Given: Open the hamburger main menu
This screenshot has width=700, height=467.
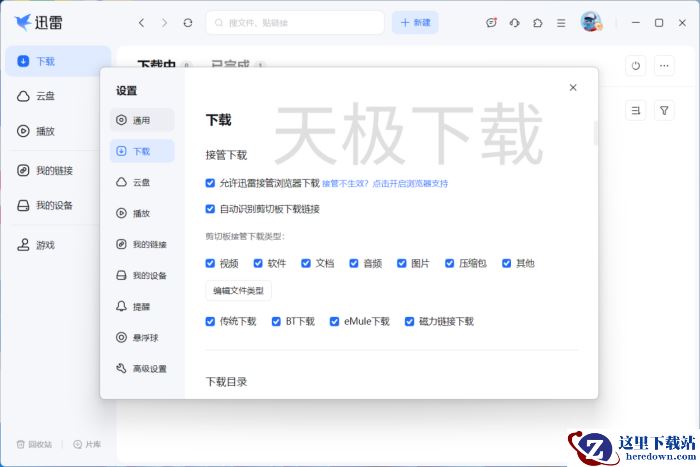Looking at the screenshot, I should coord(561,23).
